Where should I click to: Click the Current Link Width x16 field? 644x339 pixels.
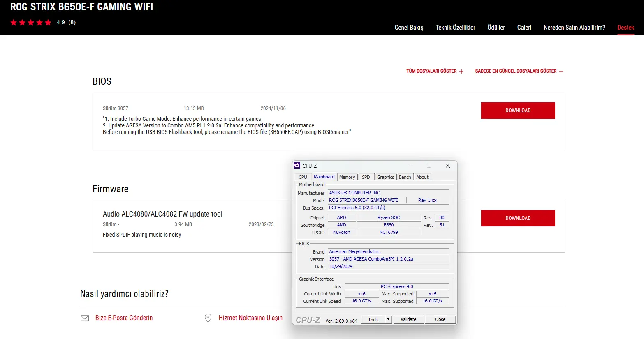[x=361, y=294]
